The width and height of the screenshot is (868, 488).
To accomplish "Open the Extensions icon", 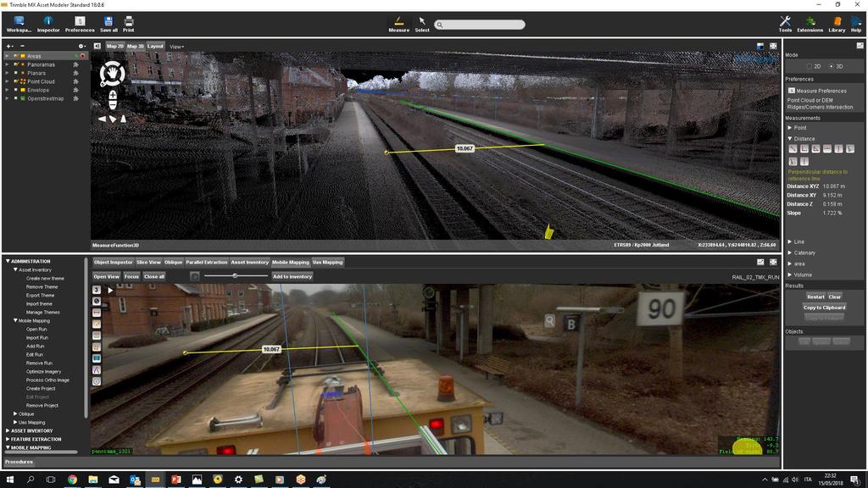I will click(x=810, y=24).
